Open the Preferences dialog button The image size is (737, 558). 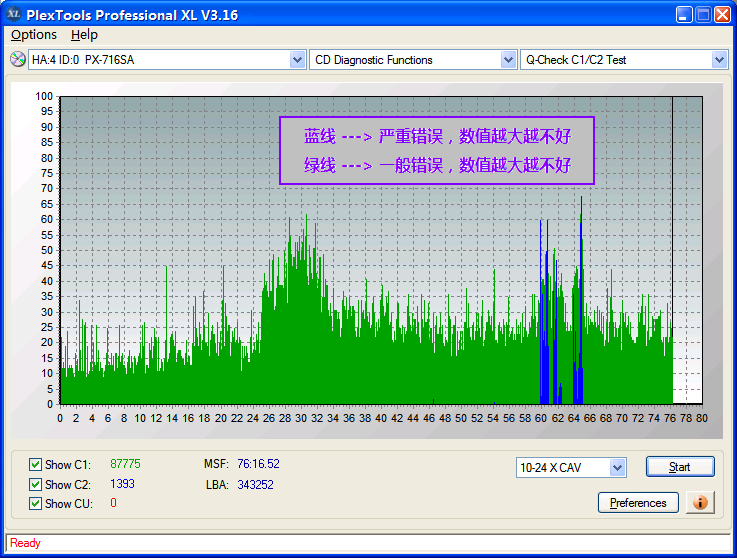click(638, 503)
